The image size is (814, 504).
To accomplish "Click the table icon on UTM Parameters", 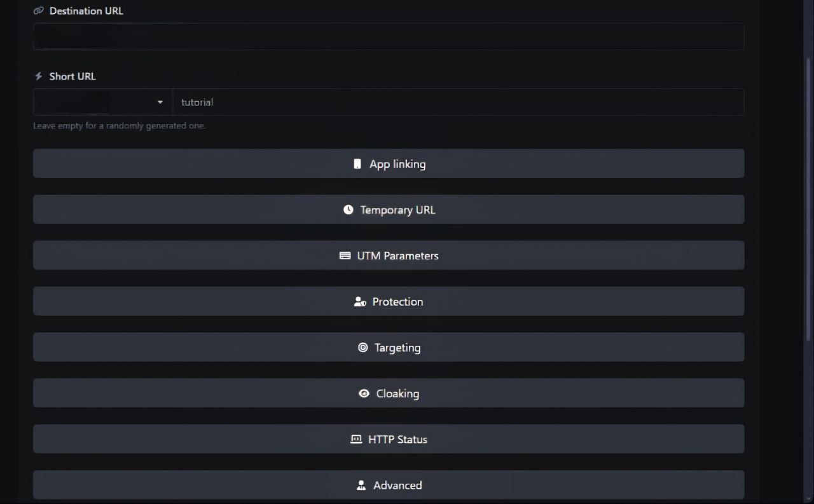I will pos(344,255).
